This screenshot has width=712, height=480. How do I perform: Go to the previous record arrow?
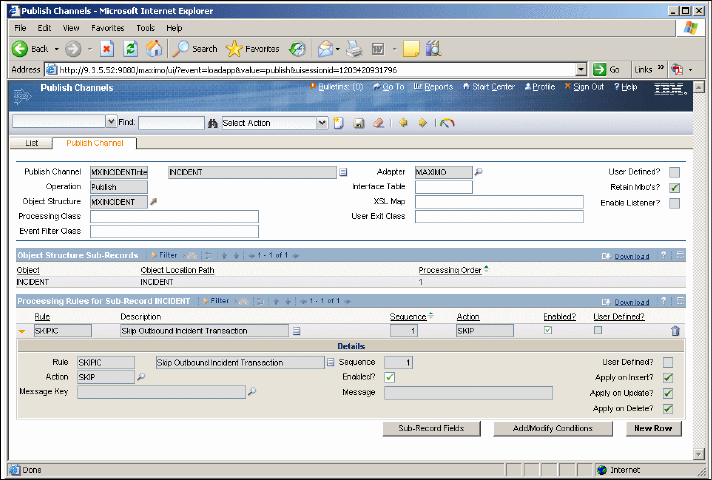pyautogui.click(x=404, y=123)
